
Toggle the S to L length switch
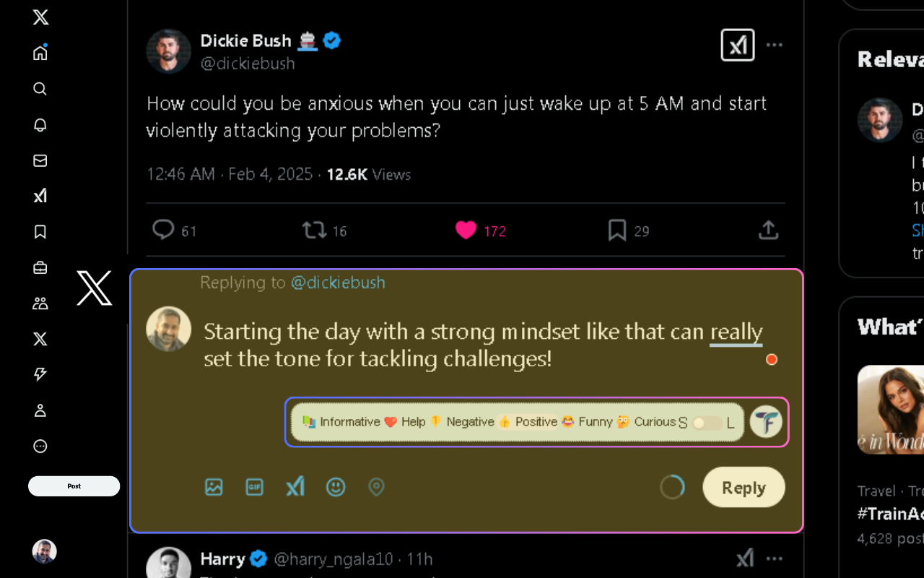pyautogui.click(x=707, y=423)
